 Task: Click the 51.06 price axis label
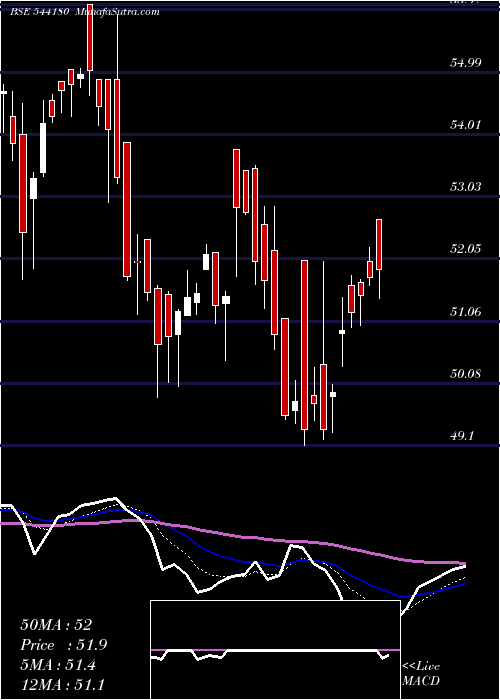click(466, 311)
